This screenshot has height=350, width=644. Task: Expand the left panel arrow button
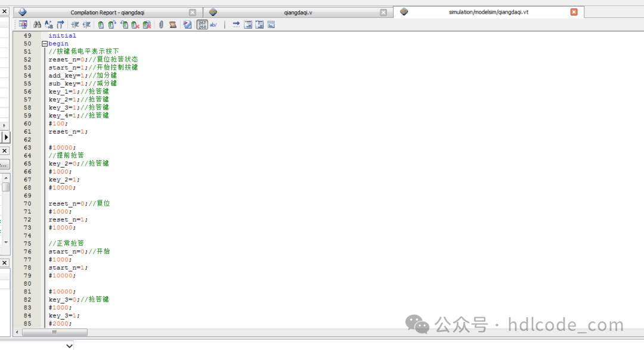[x=5, y=137]
